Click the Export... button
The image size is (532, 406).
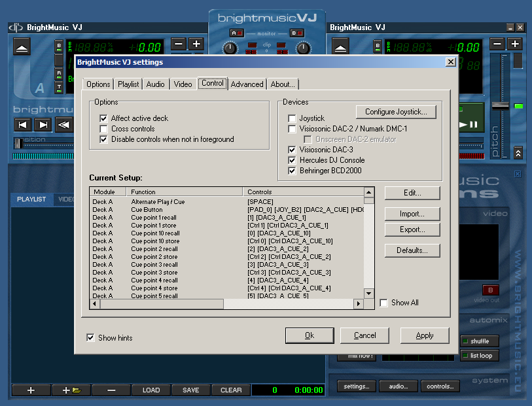pyautogui.click(x=412, y=229)
